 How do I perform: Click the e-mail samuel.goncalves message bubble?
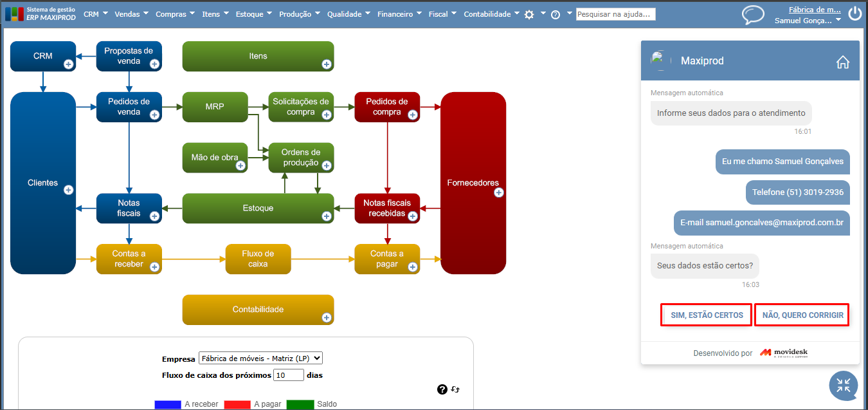(761, 223)
